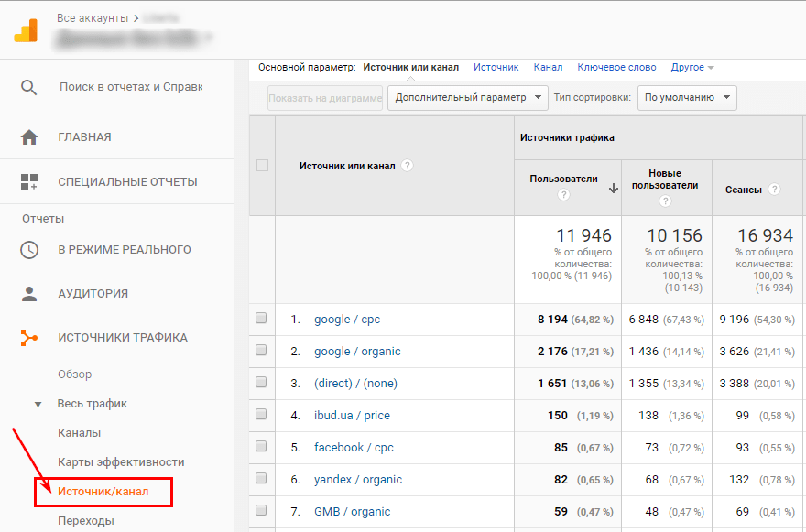Click the 11 946 total users value
Viewport: 806px width, 532px height.
click(x=584, y=235)
